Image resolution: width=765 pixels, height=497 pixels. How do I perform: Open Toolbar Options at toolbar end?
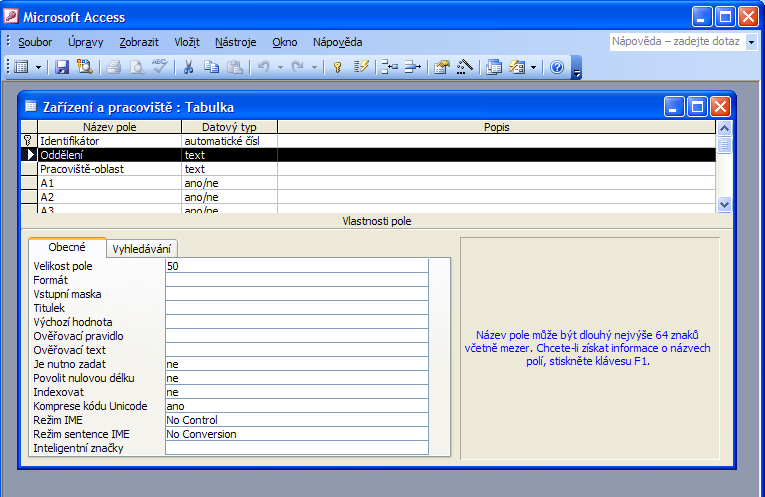pos(576,67)
